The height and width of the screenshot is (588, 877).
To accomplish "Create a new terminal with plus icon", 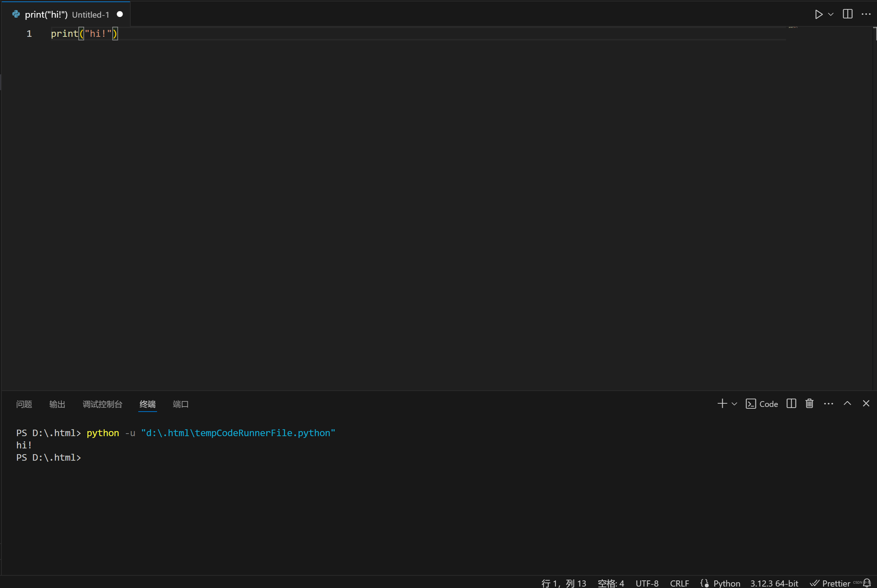I will pyautogui.click(x=722, y=404).
